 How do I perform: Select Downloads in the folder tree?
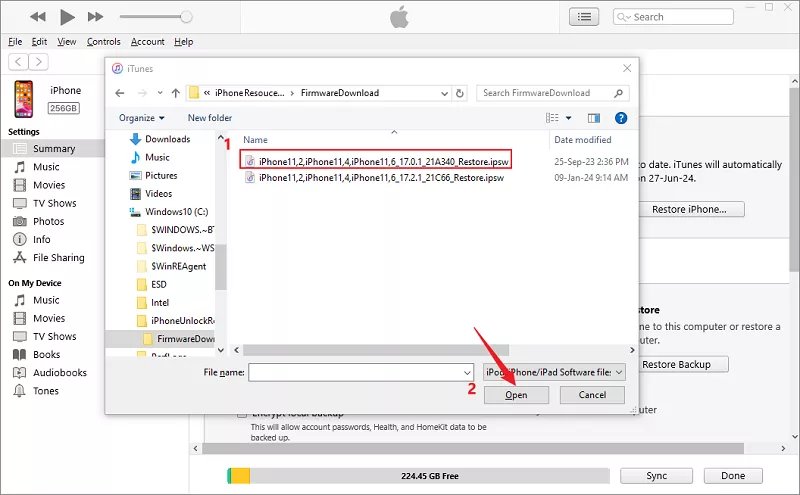tap(167, 139)
